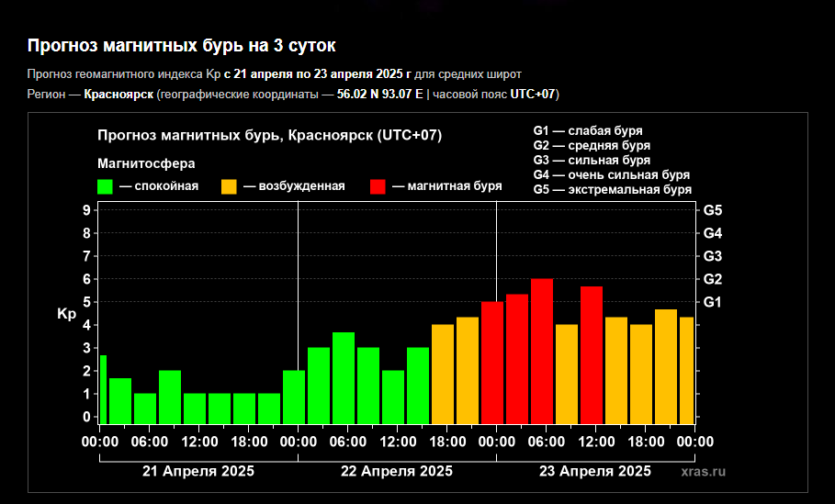835x504 pixels.
Task: Click the right-axis 'G5' label
Action: (x=713, y=210)
